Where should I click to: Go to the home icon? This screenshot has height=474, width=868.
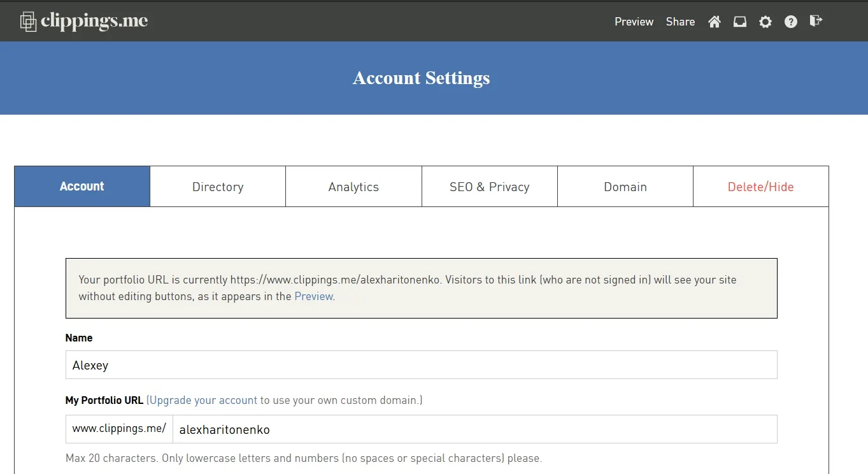click(x=715, y=22)
